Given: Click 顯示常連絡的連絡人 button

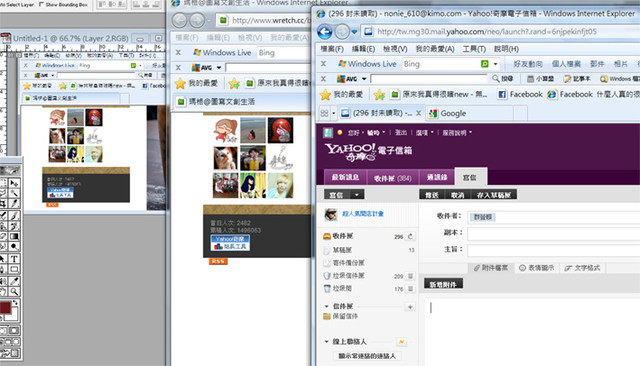Looking at the screenshot, I should click(367, 356).
